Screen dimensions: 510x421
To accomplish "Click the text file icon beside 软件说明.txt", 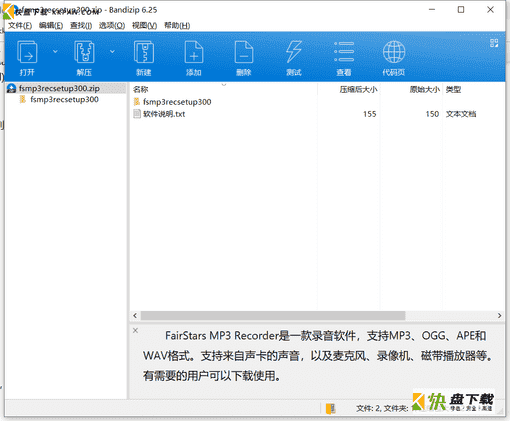I will tap(137, 114).
